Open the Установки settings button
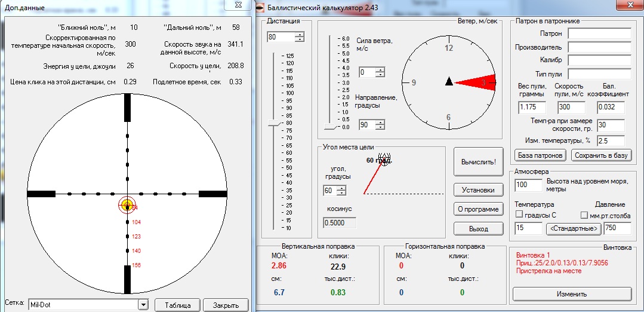Image resolution: width=644 pixels, height=312 pixels. pyautogui.click(x=478, y=190)
